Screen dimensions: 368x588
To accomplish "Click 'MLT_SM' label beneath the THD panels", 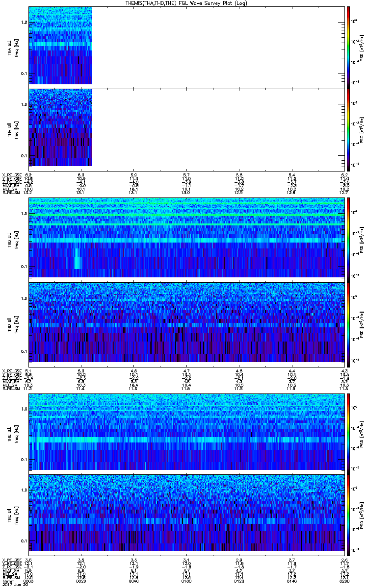I will [x=10, y=385].
